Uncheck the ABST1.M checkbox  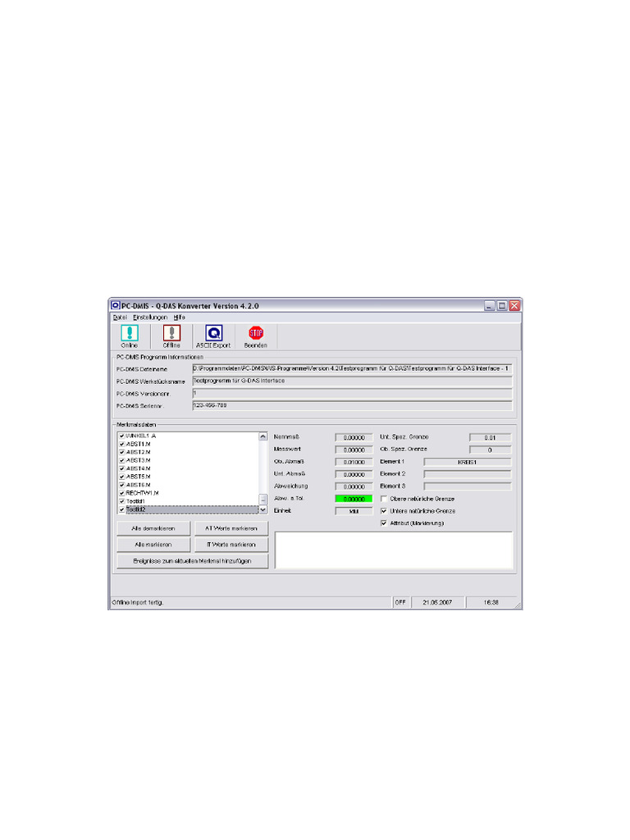click(x=122, y=444)
